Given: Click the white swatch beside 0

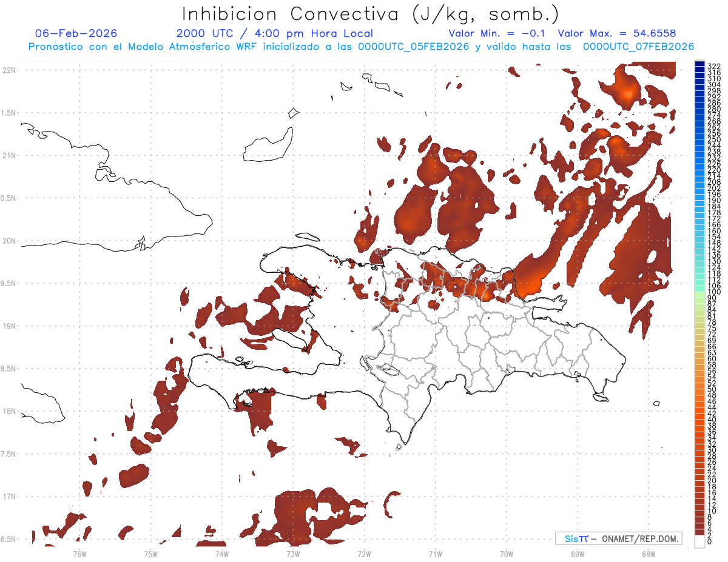Looking at the screenshot, I should (699, 541).
